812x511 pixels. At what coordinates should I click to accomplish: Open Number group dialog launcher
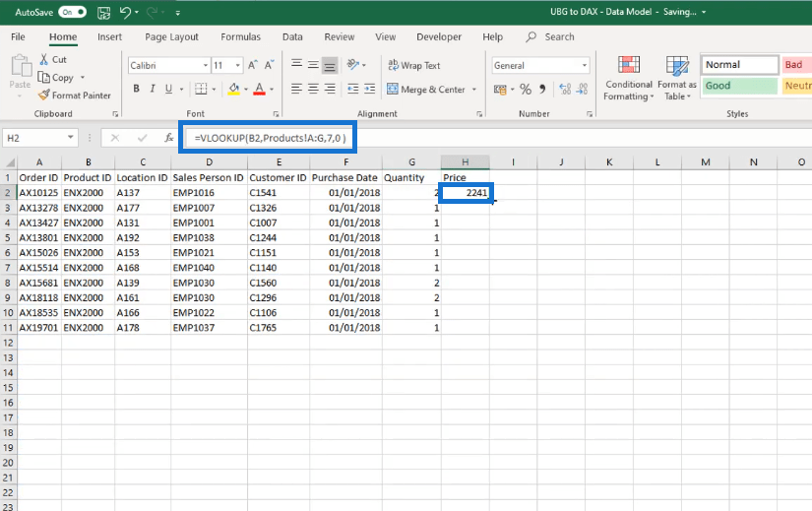point(590,114)
